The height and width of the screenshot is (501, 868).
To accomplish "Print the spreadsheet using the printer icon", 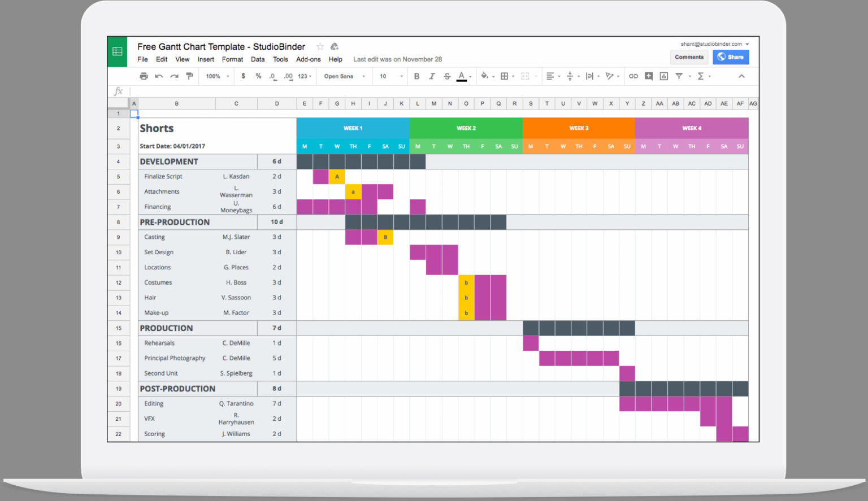I will (x=144, y=76).
